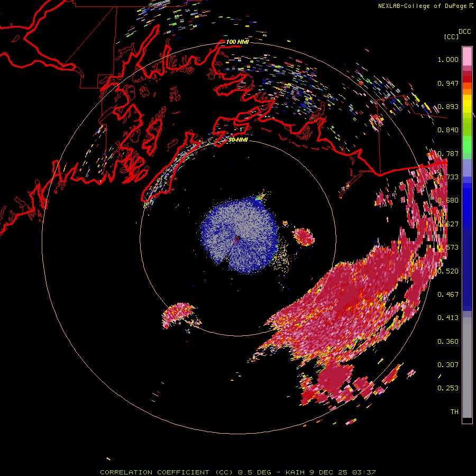Click the radar site marker at center

coord(237,240)
